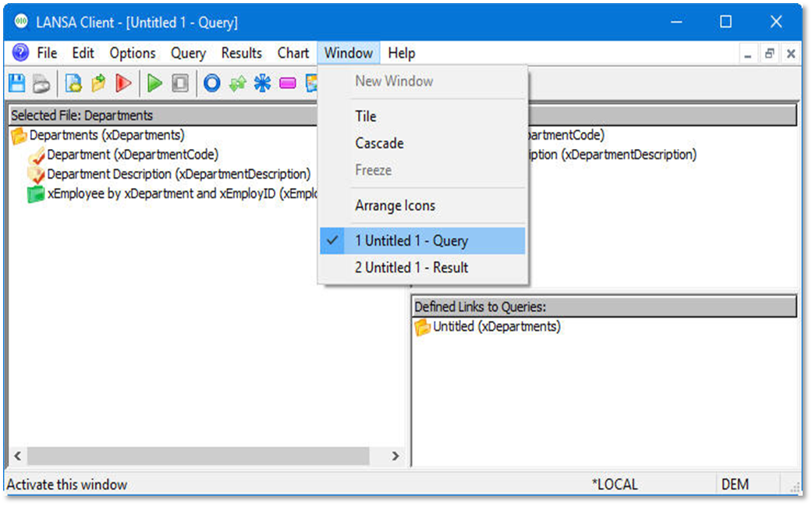This screenshot has height=505, width=812.
Task: Switch to 1 Untitled 1 - Query window
Action: click(423, 241)
